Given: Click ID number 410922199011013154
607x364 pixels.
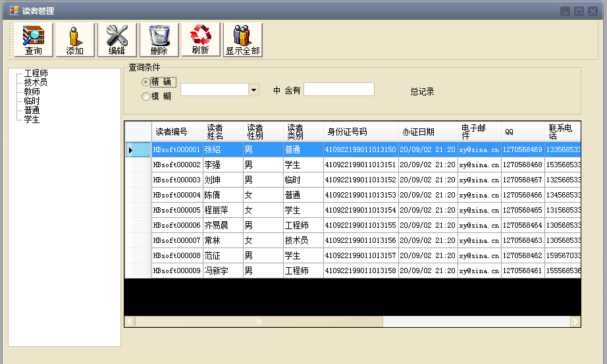Looking at the screenshot, I should click(x=361, y=210).
